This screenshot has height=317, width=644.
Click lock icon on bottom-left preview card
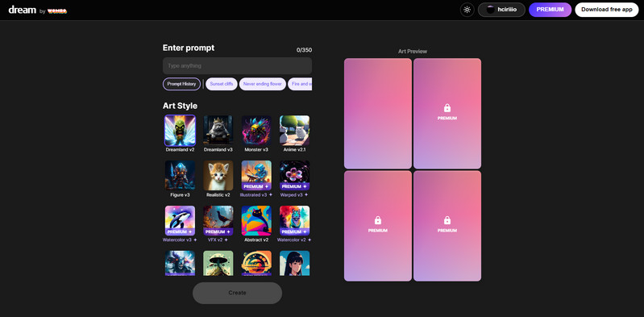[378, 220]
